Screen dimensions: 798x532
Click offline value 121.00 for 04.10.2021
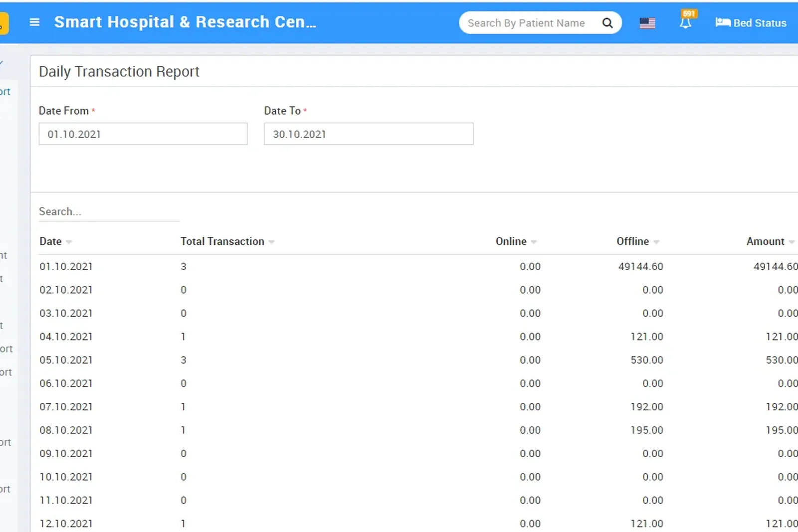[647, 337]
